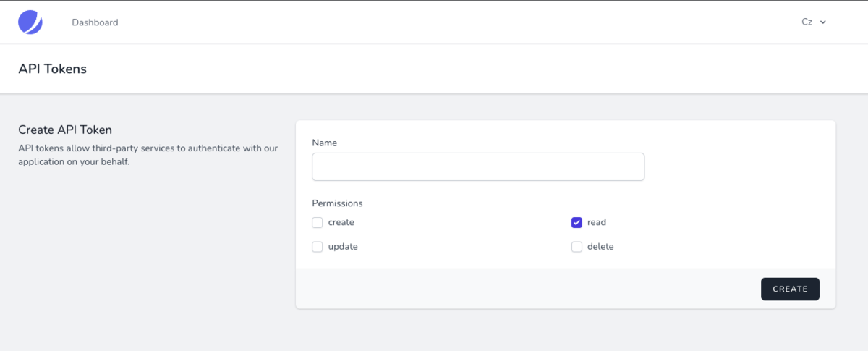Click the "update" permission label text

tap(343, 247)
